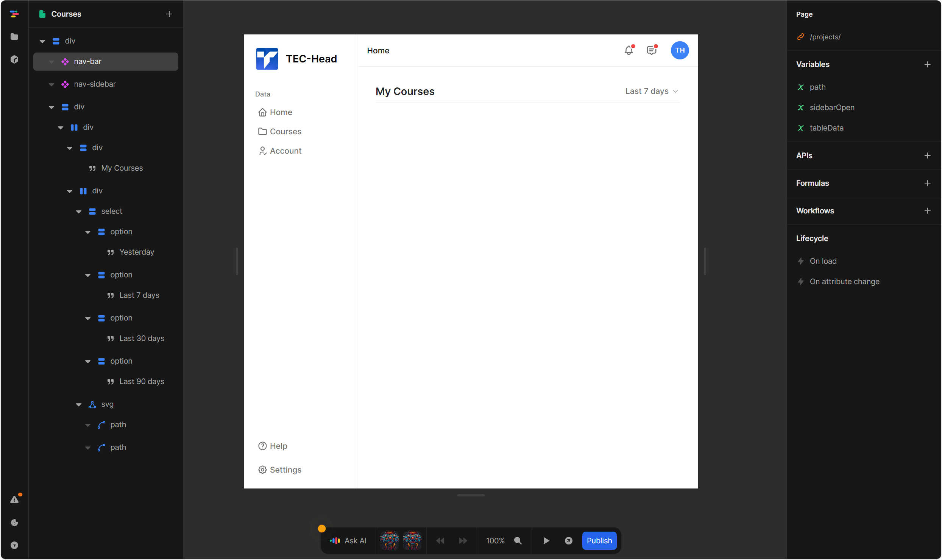Click the canvas right resize handle
Screen dimensions: 942x560
705,261
